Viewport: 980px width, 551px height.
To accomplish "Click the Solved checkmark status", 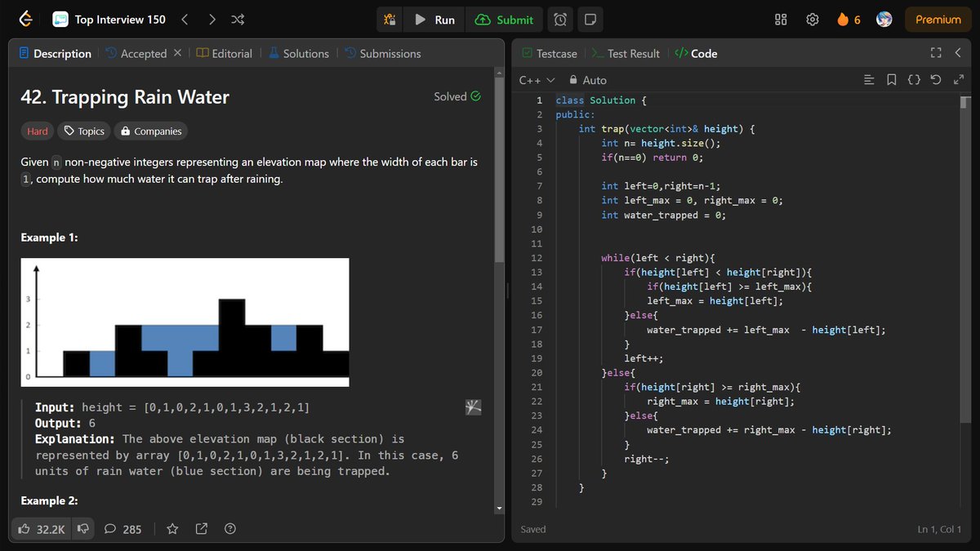I will (x=457, y=96).
